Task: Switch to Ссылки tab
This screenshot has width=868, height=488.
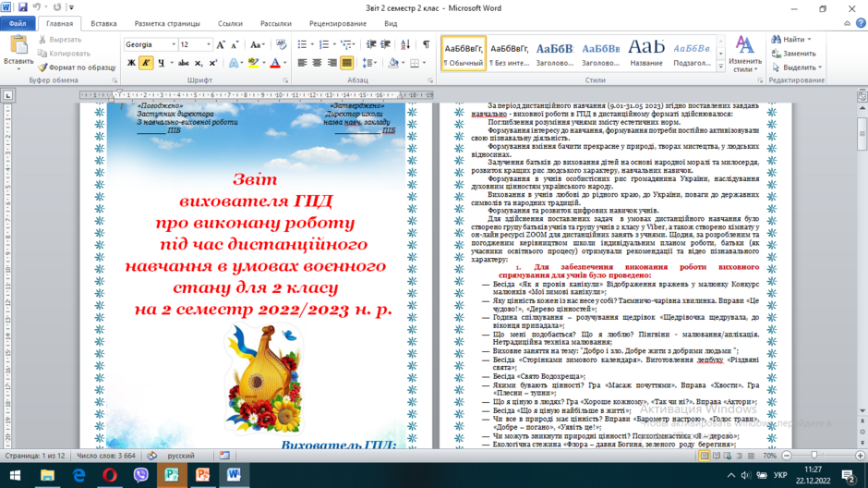Action: pyautogui.click(x=230, y=23)
